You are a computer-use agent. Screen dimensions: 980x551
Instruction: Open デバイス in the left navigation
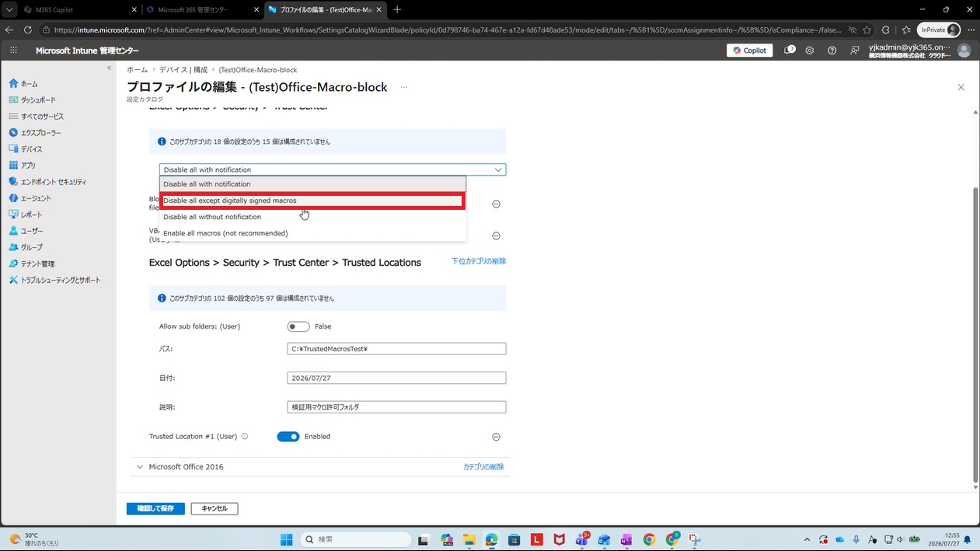[26, 149]
